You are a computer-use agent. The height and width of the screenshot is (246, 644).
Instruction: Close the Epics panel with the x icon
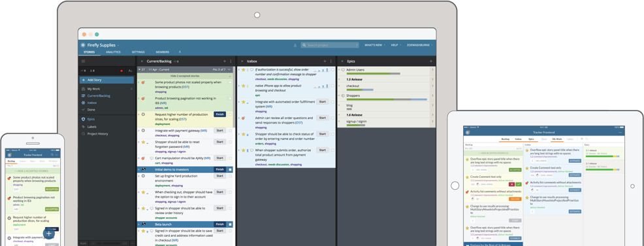click(342, 61)
